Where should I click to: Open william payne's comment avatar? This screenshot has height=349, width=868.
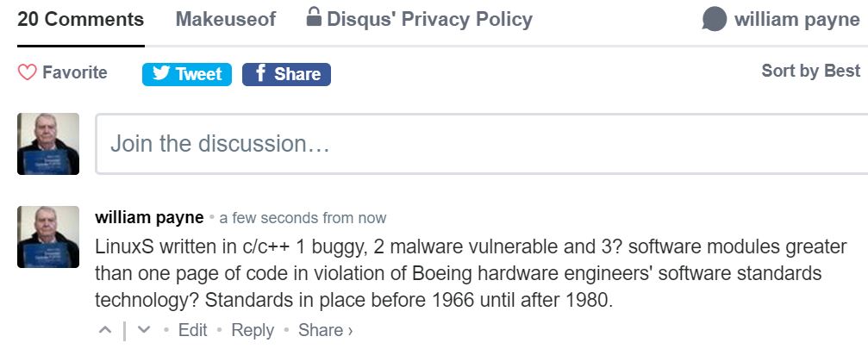click(48, 237)
